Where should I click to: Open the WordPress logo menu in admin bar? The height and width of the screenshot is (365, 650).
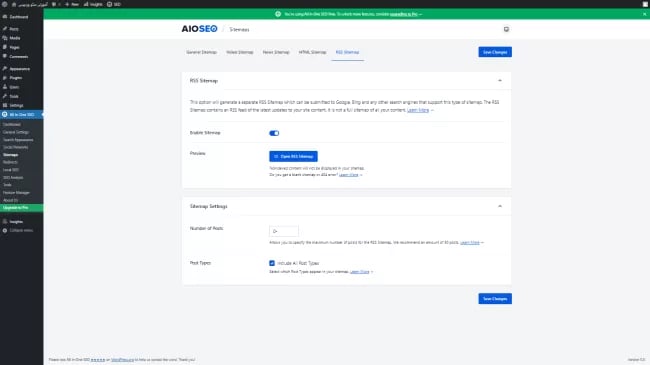[x=5, y=4]
